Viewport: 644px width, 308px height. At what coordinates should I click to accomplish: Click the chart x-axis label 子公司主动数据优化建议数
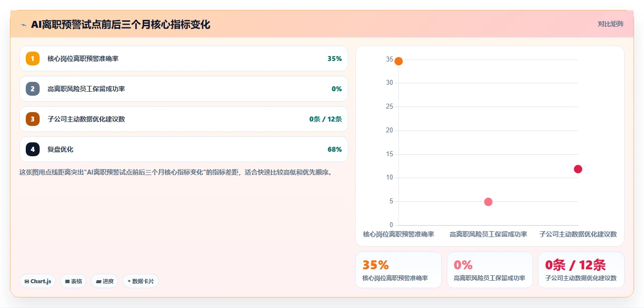(x=578, y=234)
